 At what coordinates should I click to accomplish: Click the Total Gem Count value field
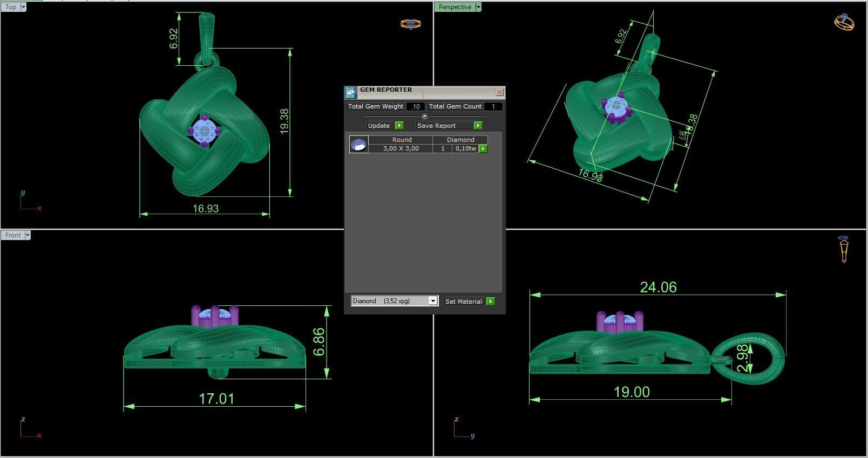coord(493,107)
